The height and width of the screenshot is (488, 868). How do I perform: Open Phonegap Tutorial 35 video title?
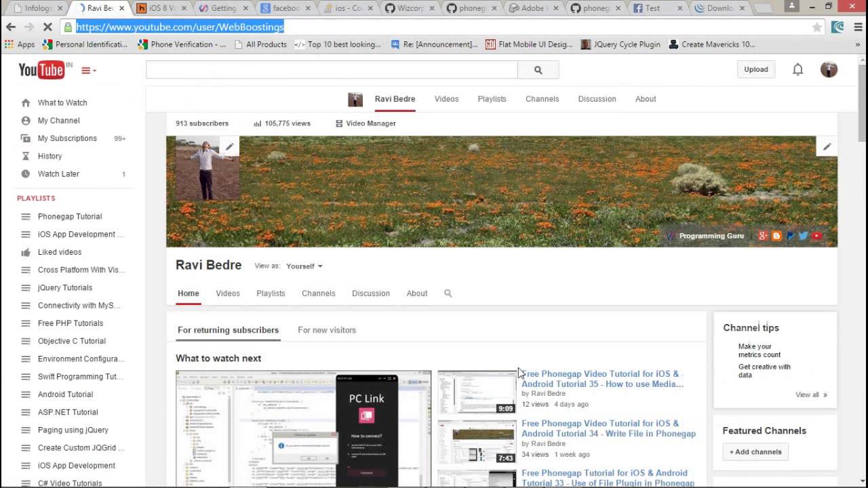click(602, 379)
